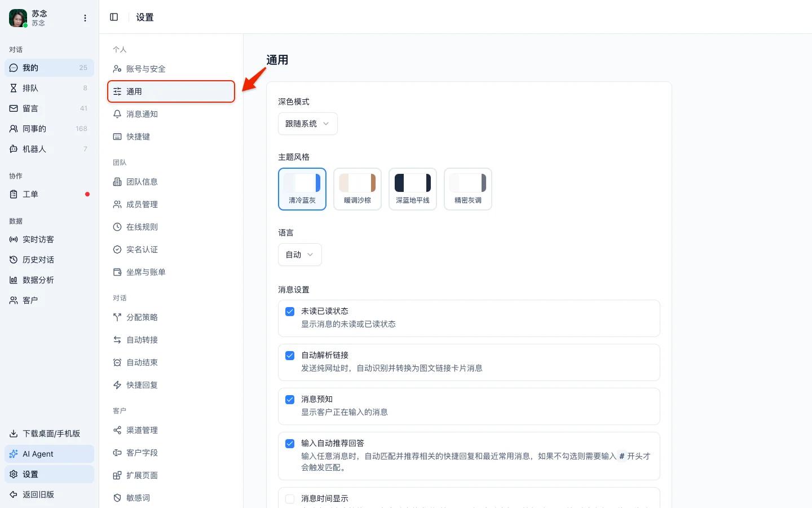This screenshot has height=508, width=812.
Task: Open 分配策略 settings
Action: [171, 317]
